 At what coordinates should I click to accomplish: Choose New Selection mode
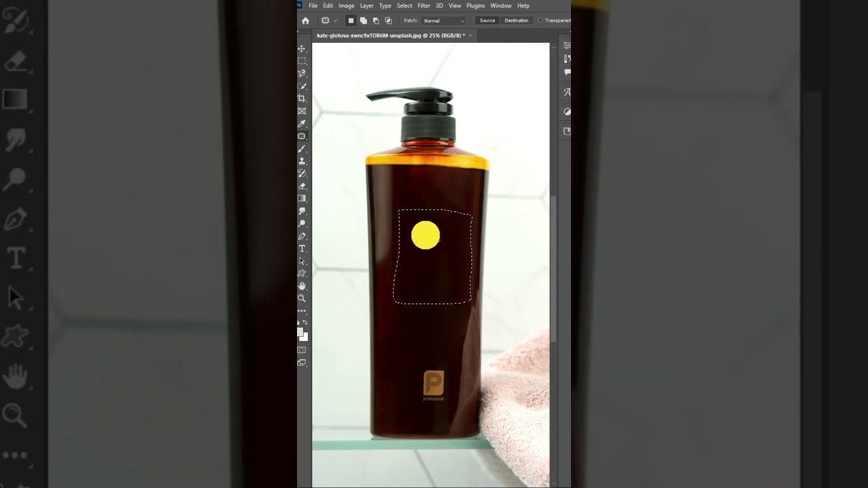[351, 20]
